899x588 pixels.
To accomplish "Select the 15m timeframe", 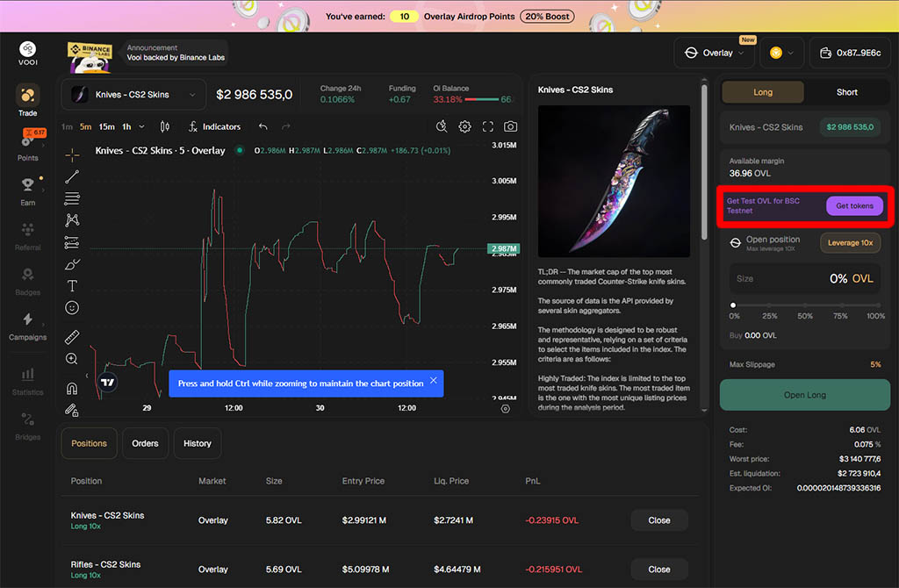I will 106,126.
